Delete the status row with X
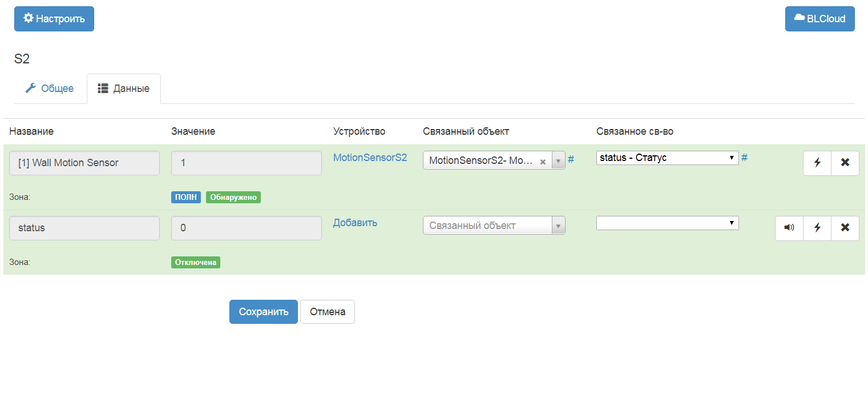 845,228
